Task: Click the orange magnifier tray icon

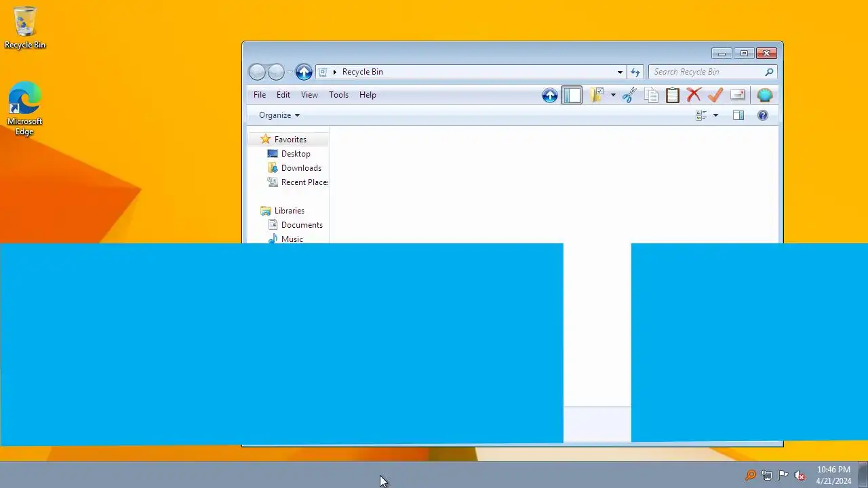Action: pos(750,475)
